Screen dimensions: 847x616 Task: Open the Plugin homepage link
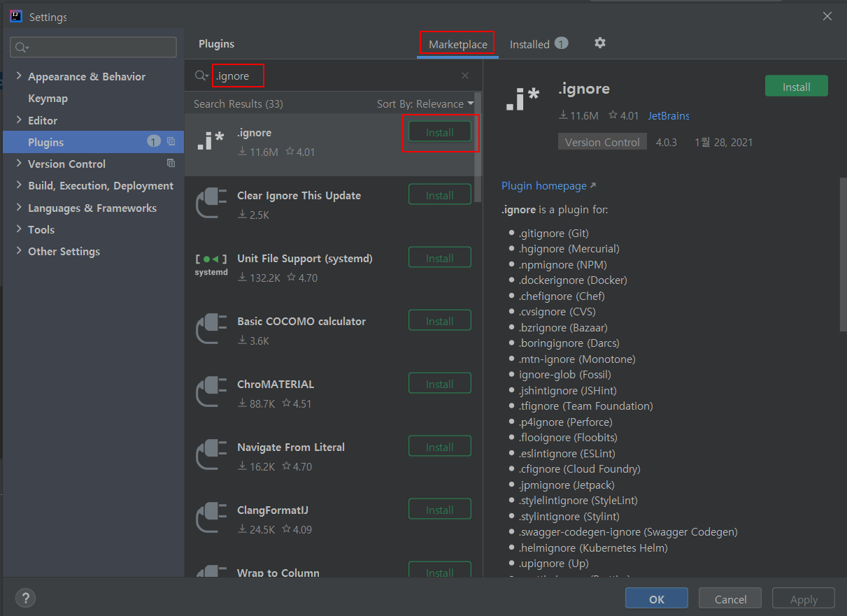point(544,185)
